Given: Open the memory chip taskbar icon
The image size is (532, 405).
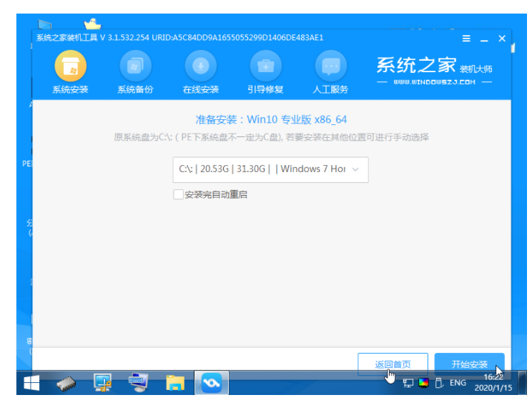Looking at the screenshot, I should click(x=66, y=384).
